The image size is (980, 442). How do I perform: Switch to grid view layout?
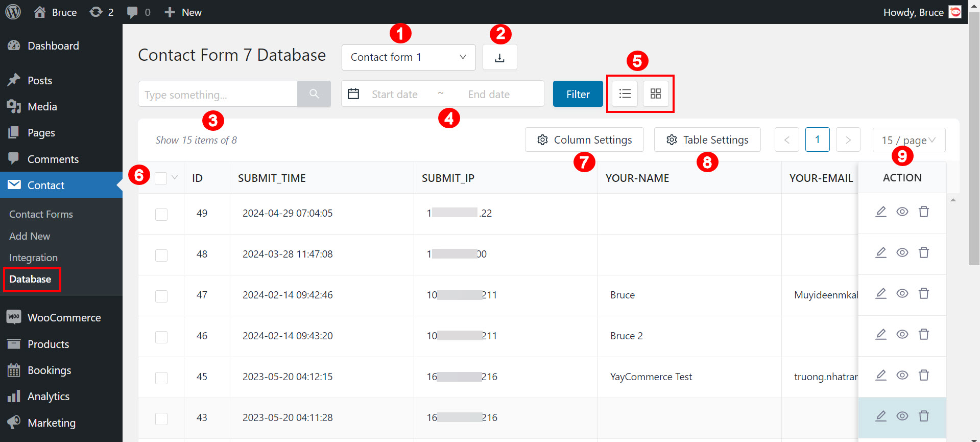point(655,94)
